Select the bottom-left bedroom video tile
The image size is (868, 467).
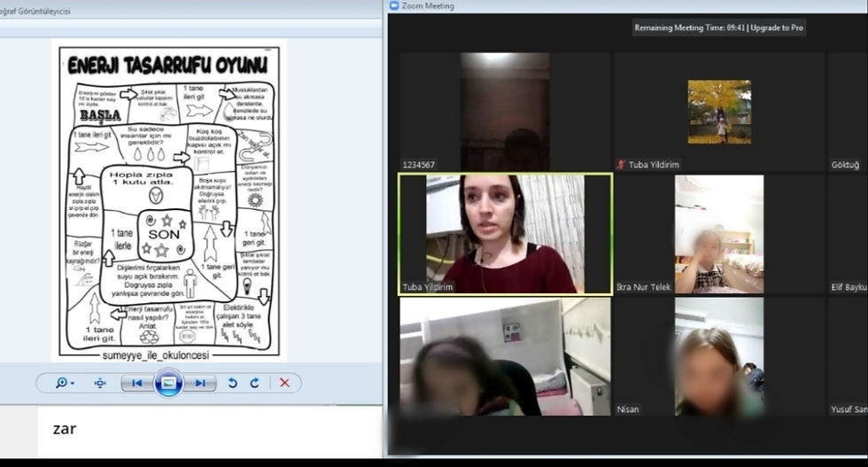pyautogui.click(x=506, y=357)
